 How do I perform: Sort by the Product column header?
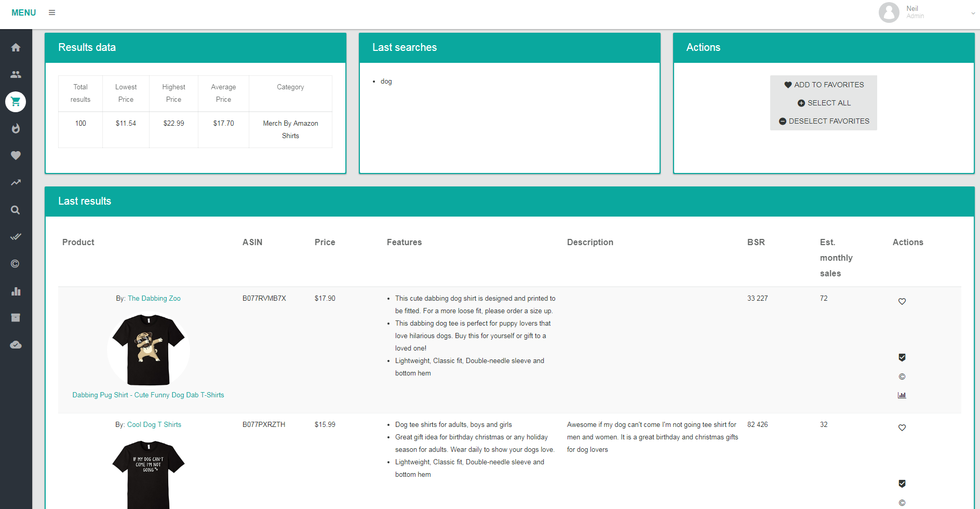pyautogui.click(x=78, y=242)
